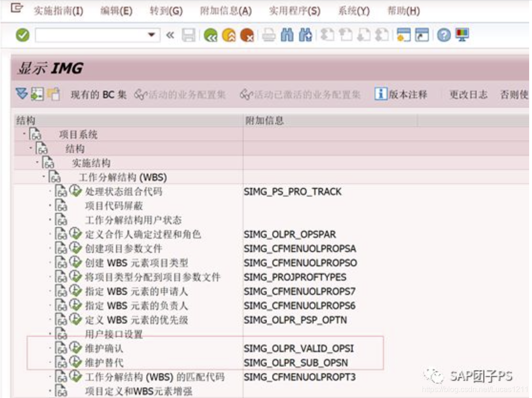Screen dimensions: 532x398
Task: Click the SIMG_OLPR_SUB_OPSN text
Action: (296, 363)
